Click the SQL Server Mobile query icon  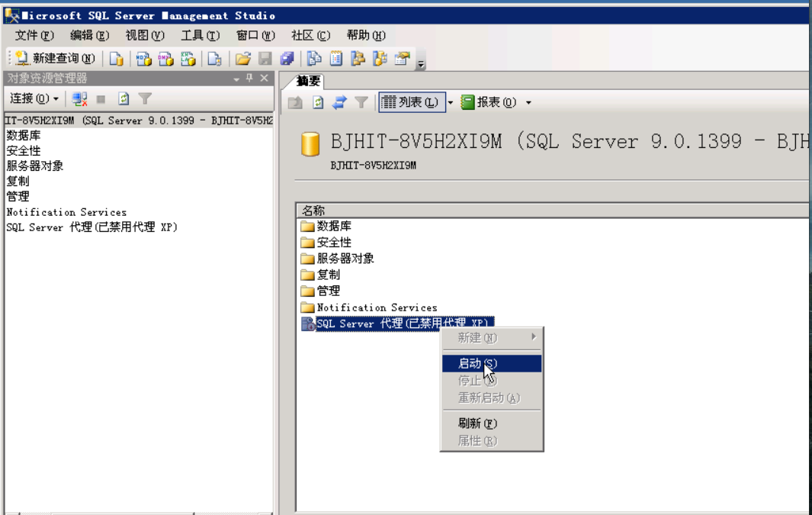point(214,59)
